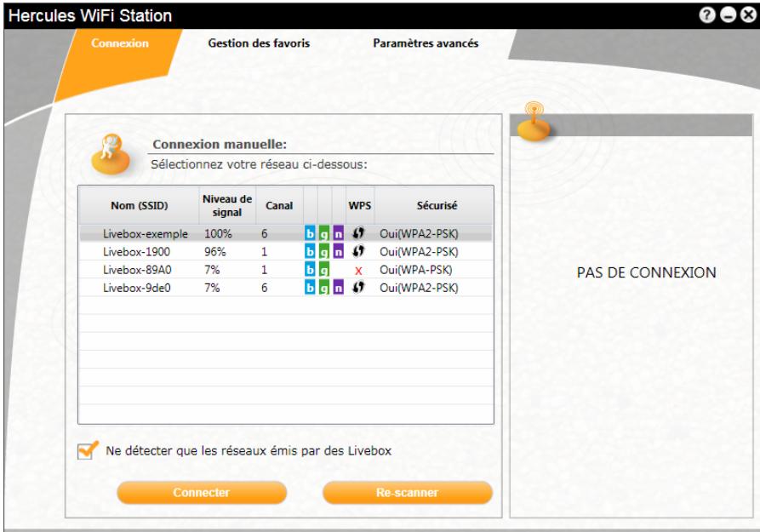Click the purple n icon for Livebox-1900
This screenshot has width=760, height=532.
click(x=339, y=252)
